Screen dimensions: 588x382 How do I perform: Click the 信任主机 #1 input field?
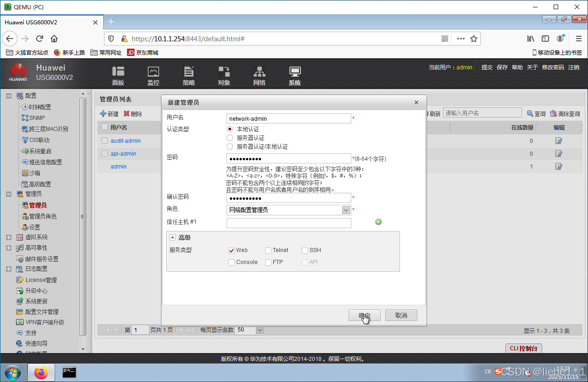[289, 223]
